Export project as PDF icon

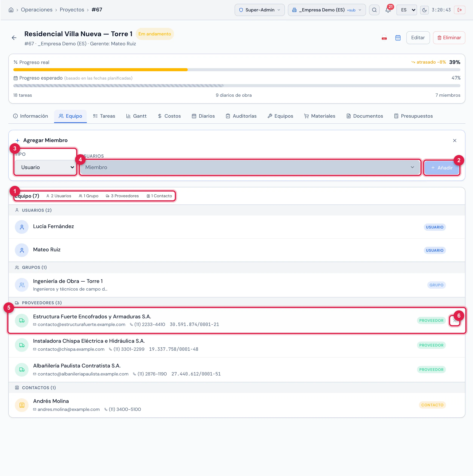[384, 38]
